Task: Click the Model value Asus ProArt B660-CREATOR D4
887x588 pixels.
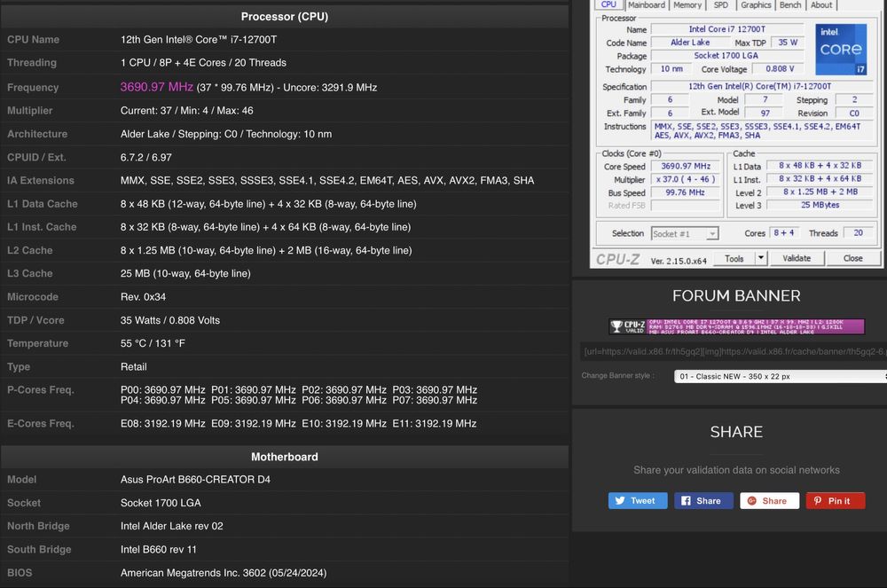Action: point(195,480)
